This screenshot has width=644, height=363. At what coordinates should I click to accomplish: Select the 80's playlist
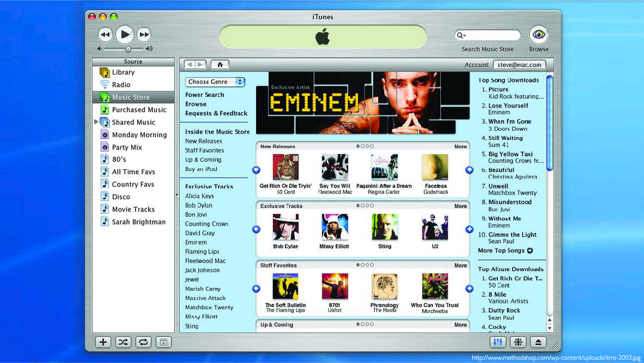[x=133, y=159]
